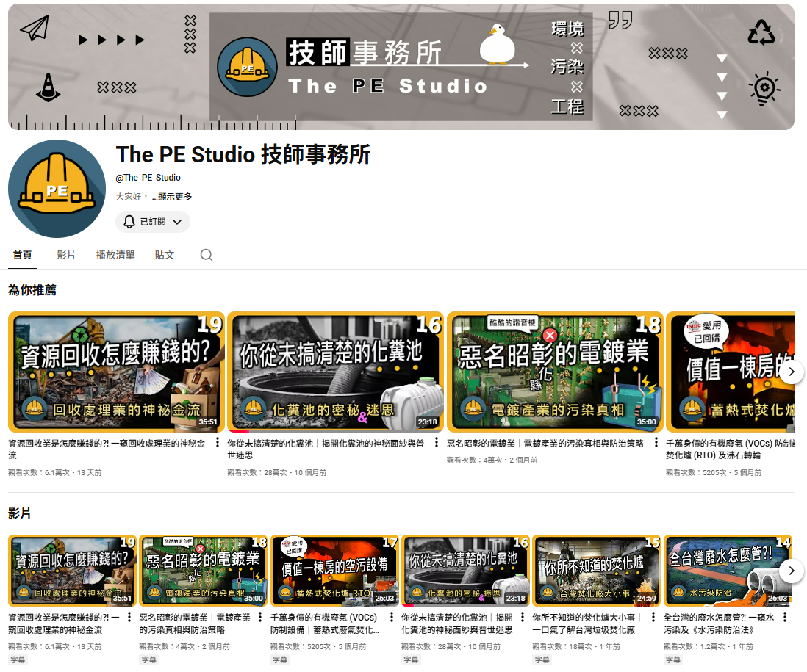Open the 你從未搞清楚的化糞池 recommended thumbnail

[336, 372]
